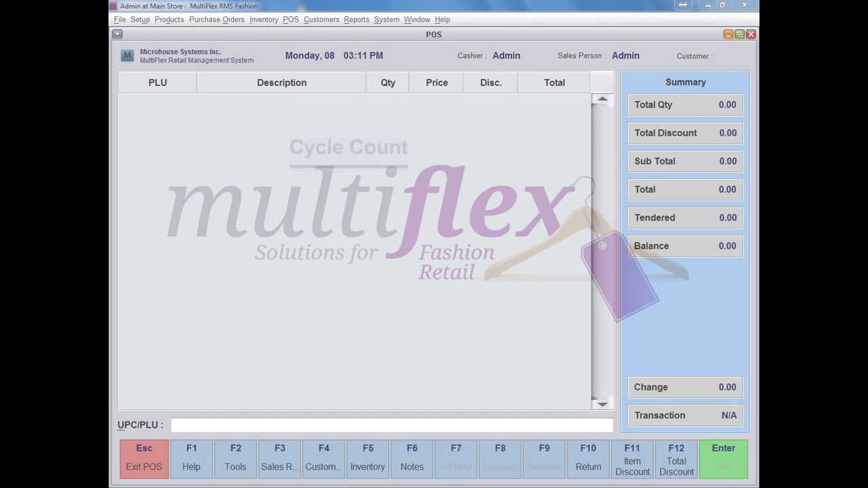Viewport: 868px width, 488px height.
Task: Click the PLU column header
Action: pyautogui.click(x=157, y=83)
